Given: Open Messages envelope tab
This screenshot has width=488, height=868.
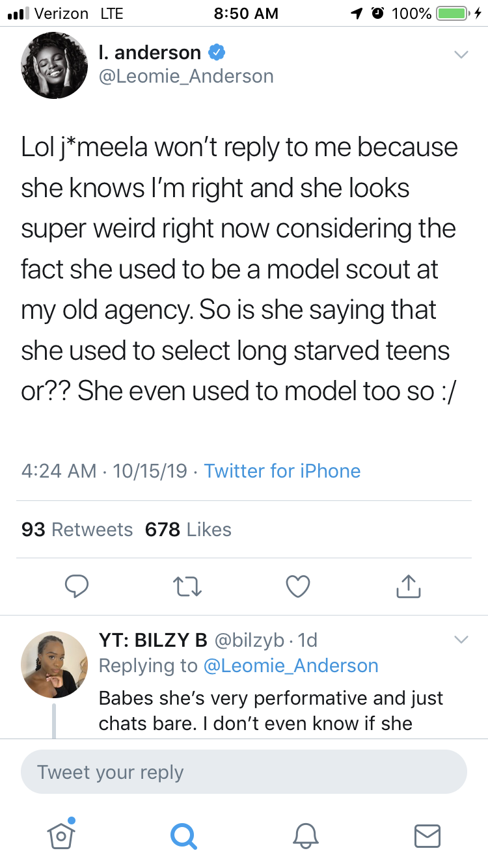Looking at the screenshot, I should [x=427, y=835].
